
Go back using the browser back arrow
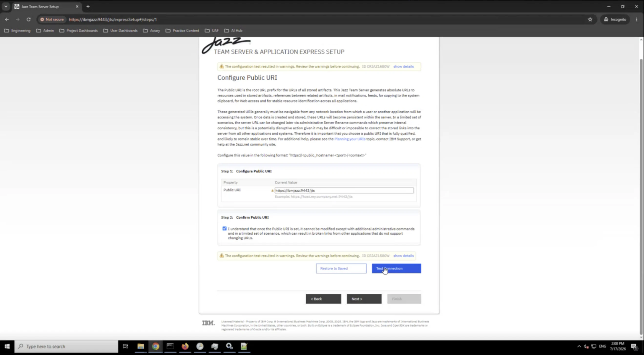click(7, 20)
